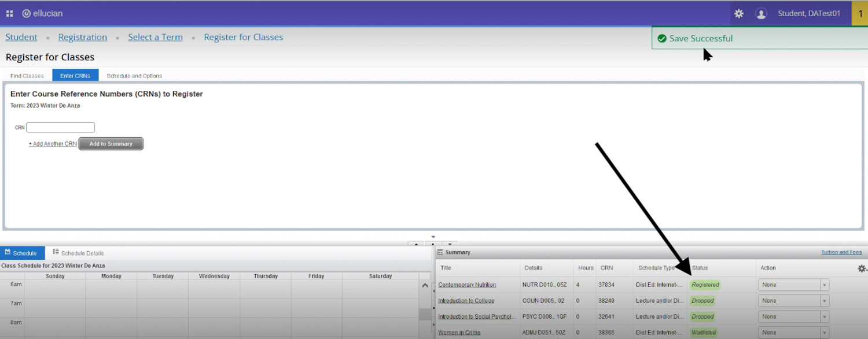
Task: Open the settings gear in header
Action: click(739, 13)
